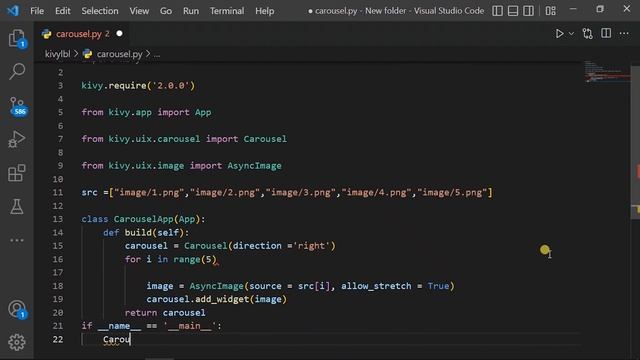640x360 pixels.
Task: Open editor More Actions ellipsis
Action: tap(624, 33)
